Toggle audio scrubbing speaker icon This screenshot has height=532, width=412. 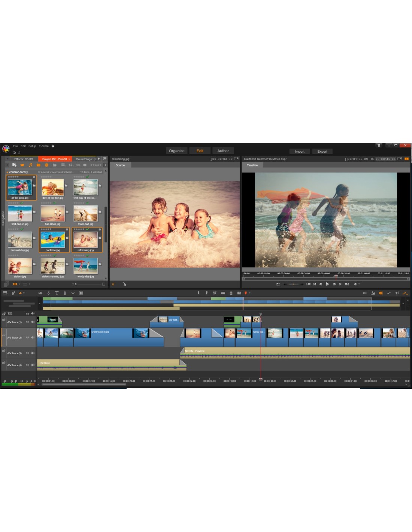pyautogui.click(x=397, y=293)
